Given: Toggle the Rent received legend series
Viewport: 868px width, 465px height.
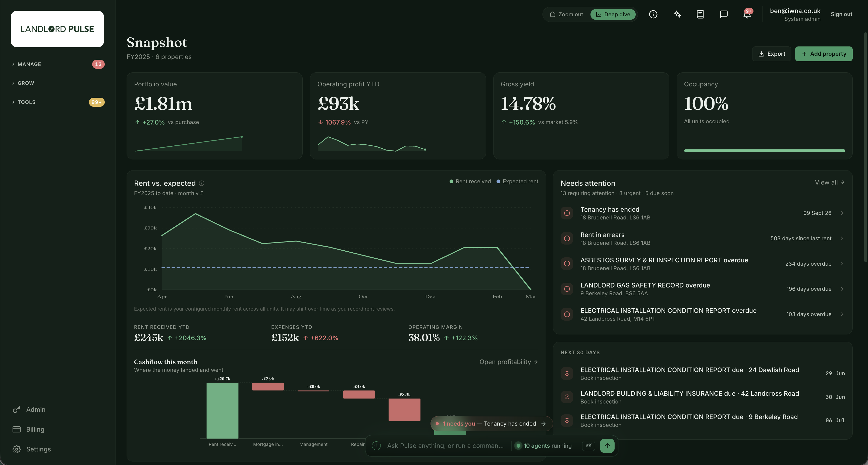Looking at the screenshot, I should (x=470, y=181).
